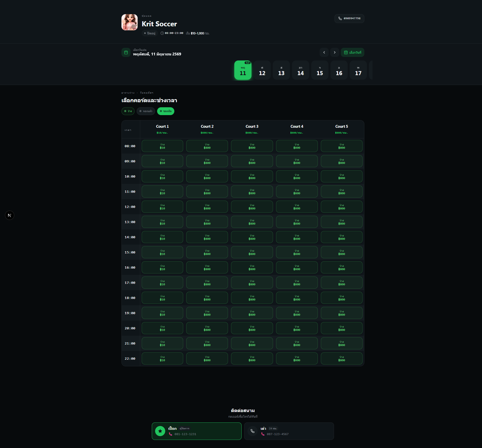Click the Court 4 column header
482x448 pixels.
pos(297,129)
